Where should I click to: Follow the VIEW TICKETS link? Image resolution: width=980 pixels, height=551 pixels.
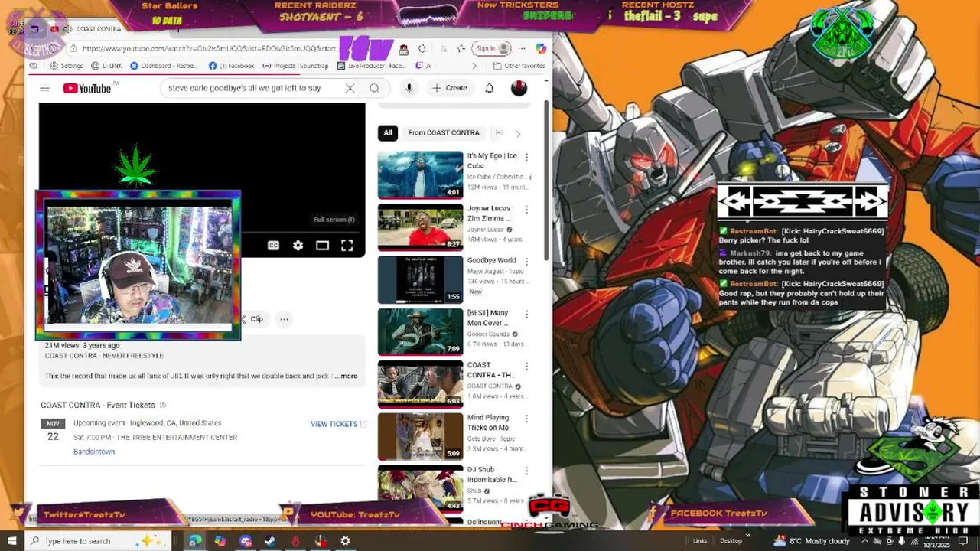[x=338, y=424]
